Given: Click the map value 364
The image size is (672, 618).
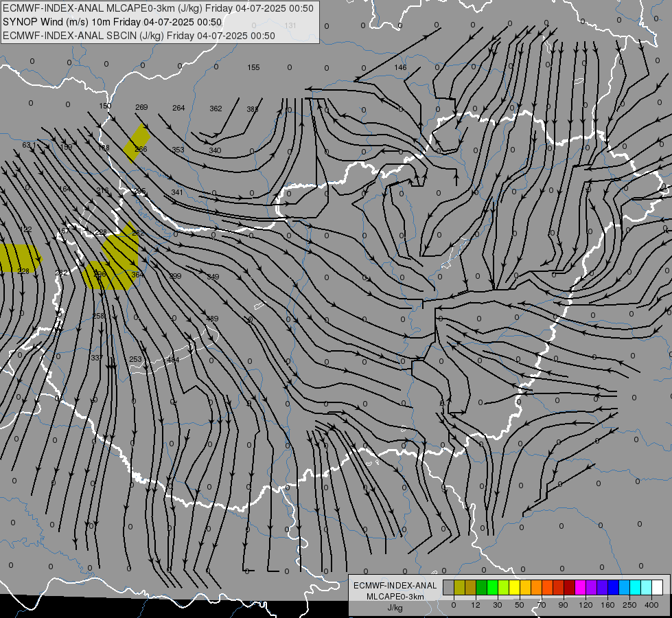Looking at the screenshot, I should (x=137, y=275).
